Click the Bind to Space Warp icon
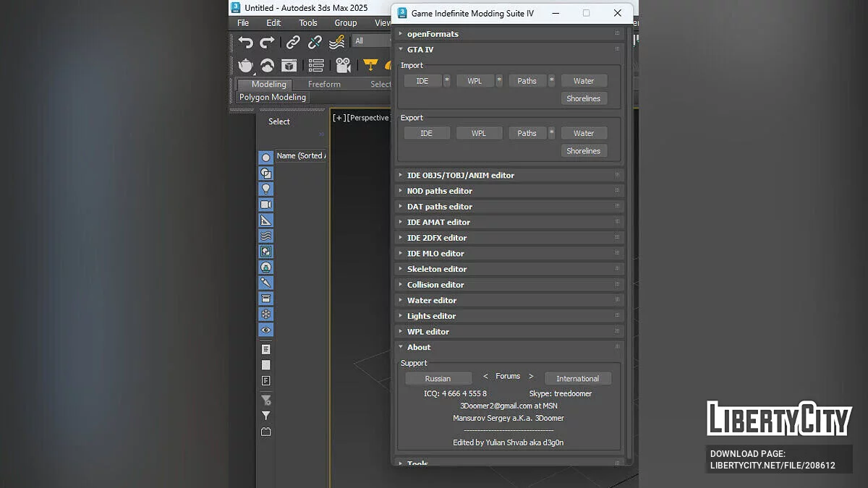 (337, 42)
